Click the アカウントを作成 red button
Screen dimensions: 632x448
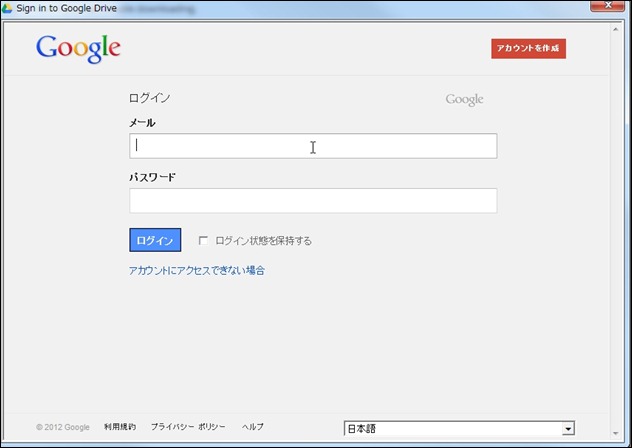tap(528, 48)
